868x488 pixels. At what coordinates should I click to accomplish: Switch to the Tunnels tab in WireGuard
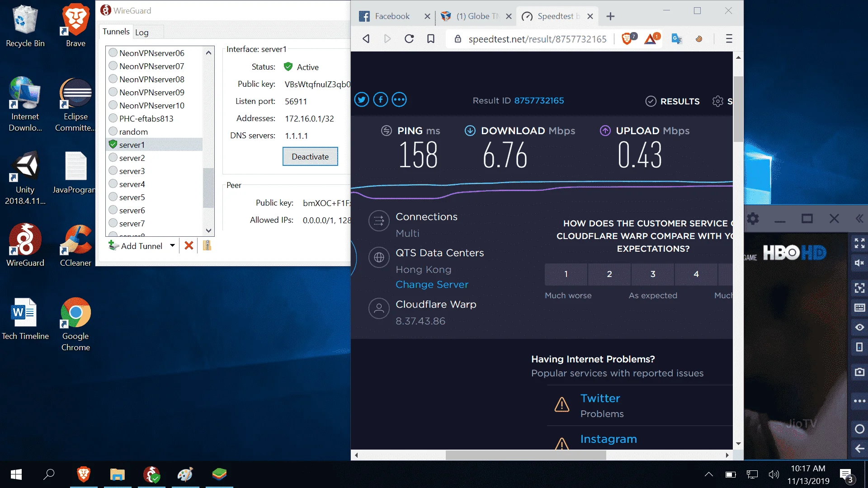pos(116,32)
